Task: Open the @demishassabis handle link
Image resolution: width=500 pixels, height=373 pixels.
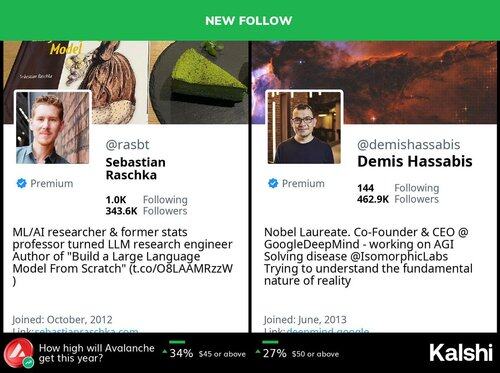Action: tap(409, 145)
